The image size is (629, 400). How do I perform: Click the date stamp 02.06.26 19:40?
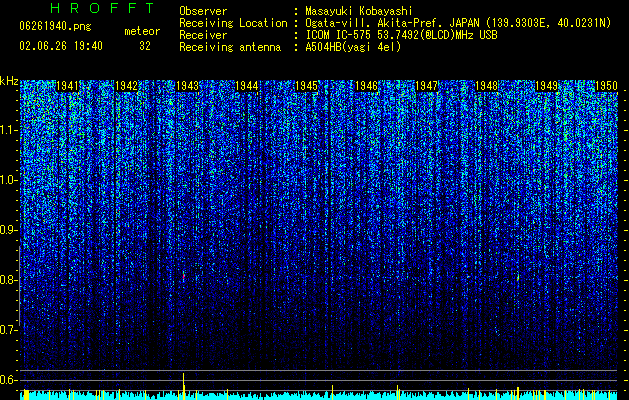[x=61, y=46]
